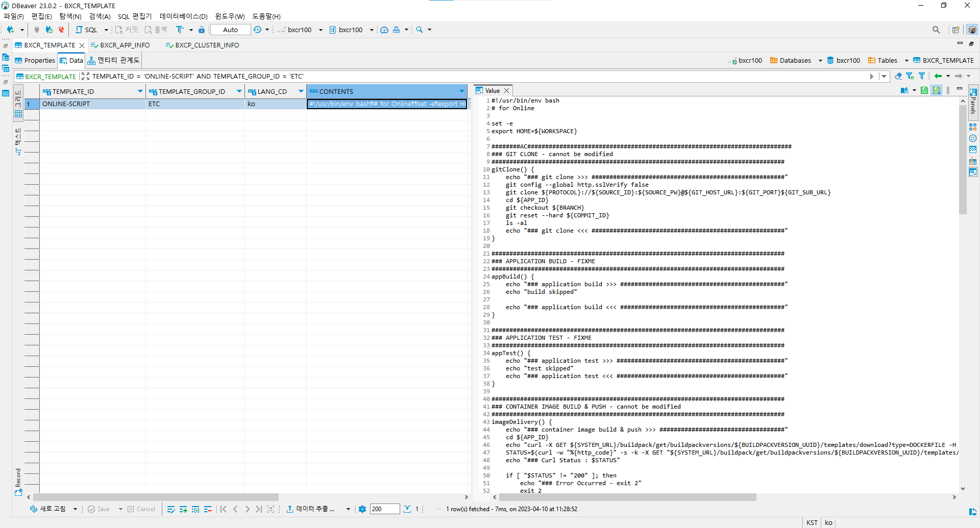Click the 데이터 추출 export button
980x528 pixels.
(310, 509)
